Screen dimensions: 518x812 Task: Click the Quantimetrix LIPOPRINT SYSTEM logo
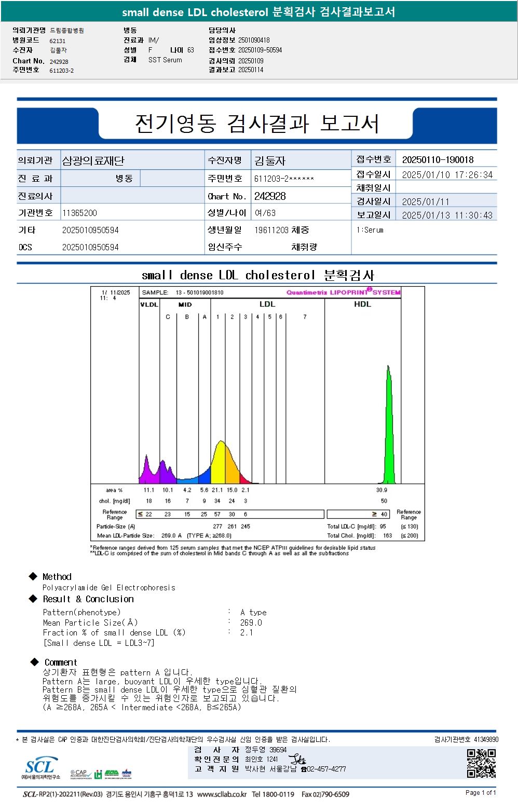click(x=343, y=292)
